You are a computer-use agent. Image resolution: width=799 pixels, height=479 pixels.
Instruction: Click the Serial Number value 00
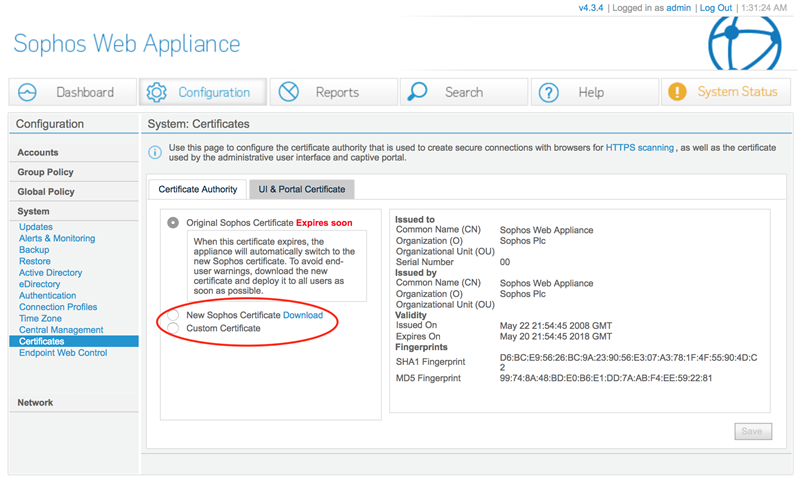tap(504, 262)
